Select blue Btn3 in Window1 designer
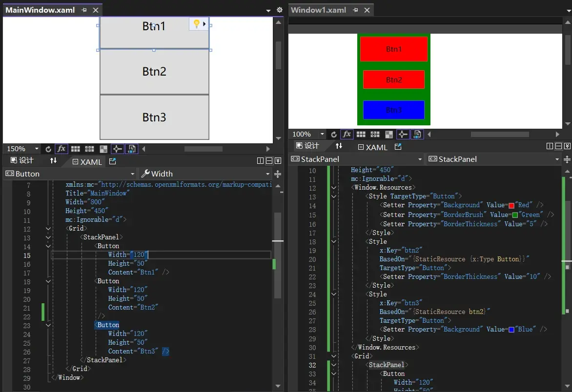The image size is (572, 392). coord(393,110)
